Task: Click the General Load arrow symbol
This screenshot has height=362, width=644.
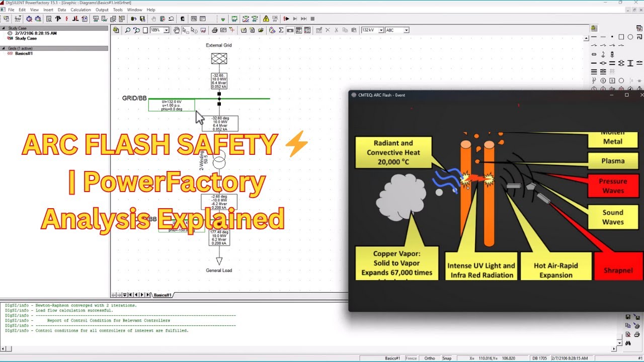Action: [x=219, y=261]
